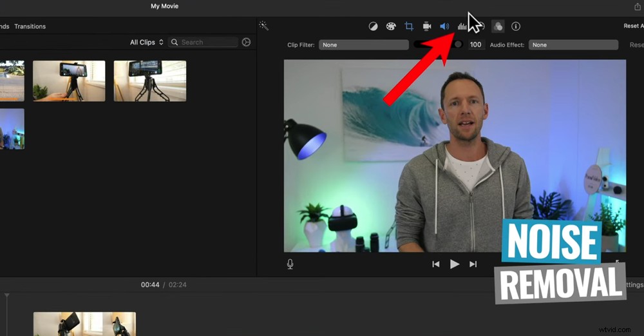Select the blue volume speaker icon
Viewport: 644px width, 336px height.
[x=444, y=26]
